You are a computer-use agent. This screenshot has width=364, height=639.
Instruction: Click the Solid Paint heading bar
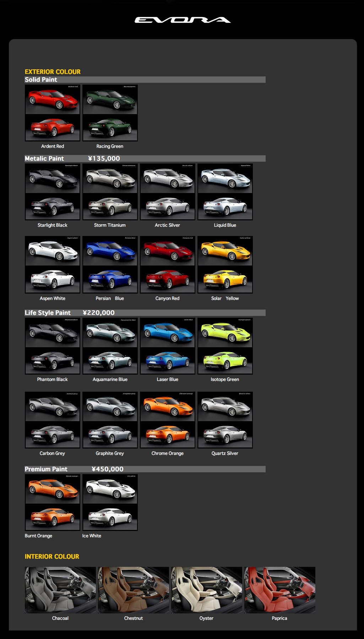tap(145, 80)
